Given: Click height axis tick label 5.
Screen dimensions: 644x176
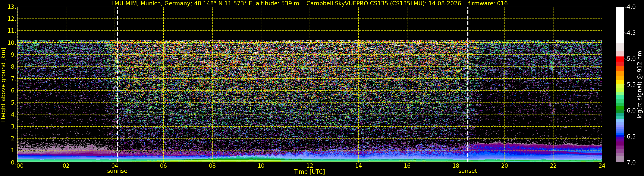Looking at the screenshot, I should point(13,103).
